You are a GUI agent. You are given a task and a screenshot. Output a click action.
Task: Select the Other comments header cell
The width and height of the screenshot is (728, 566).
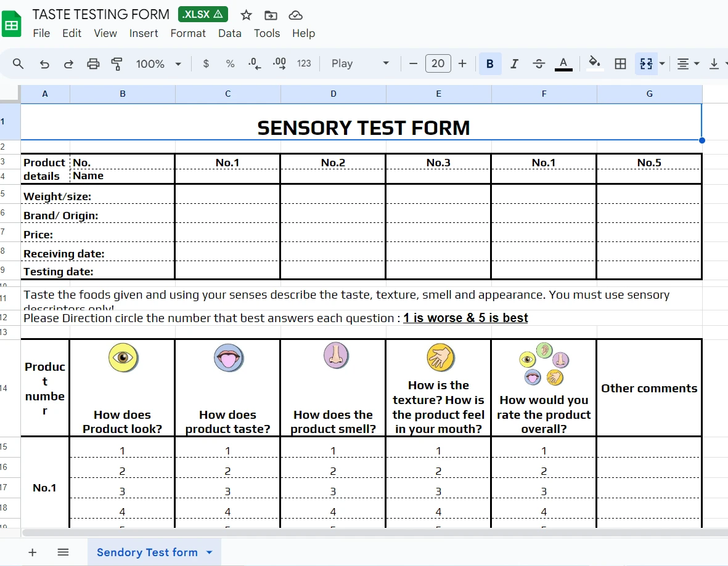649,388
